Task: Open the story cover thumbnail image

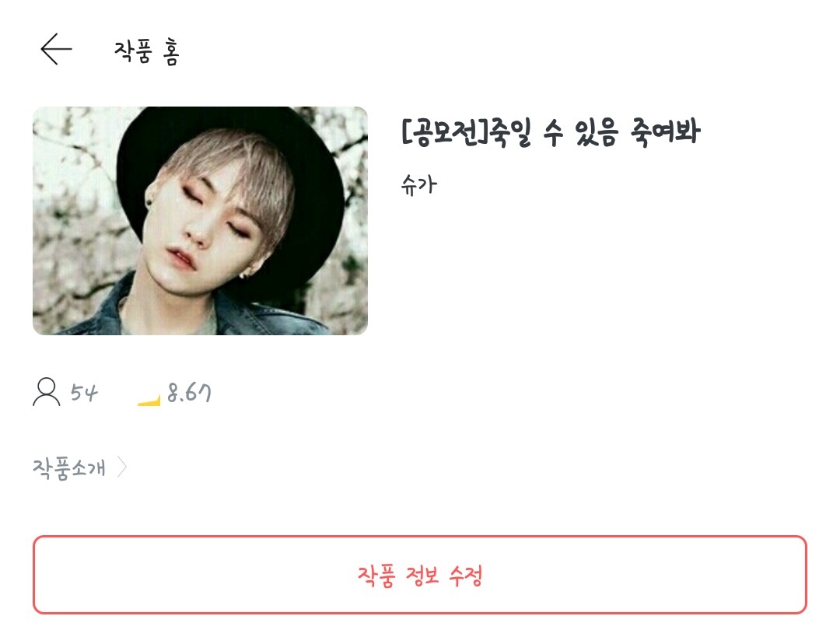Action: 201,221
